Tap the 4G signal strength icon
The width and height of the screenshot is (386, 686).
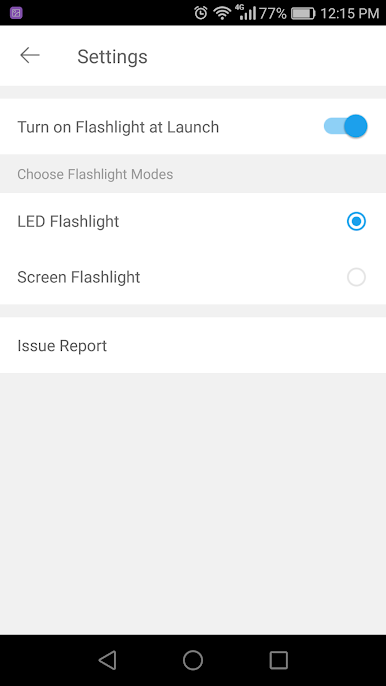245,12
